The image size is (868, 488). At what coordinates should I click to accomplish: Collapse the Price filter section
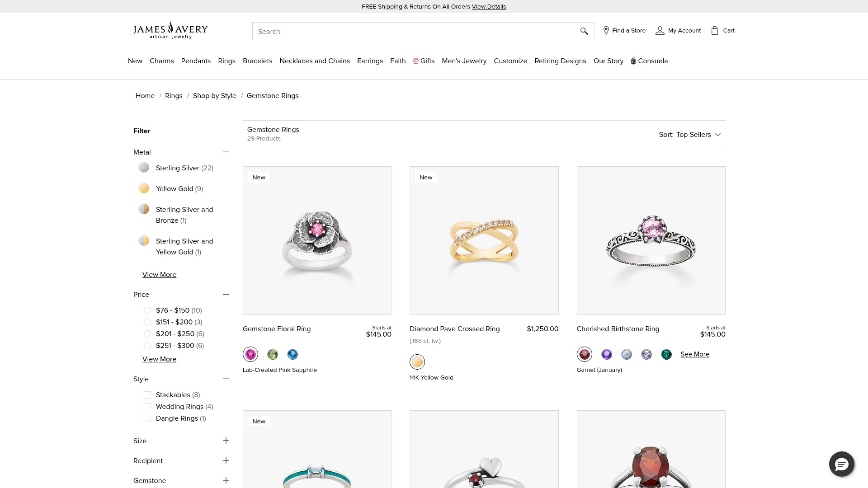[226, 295]
